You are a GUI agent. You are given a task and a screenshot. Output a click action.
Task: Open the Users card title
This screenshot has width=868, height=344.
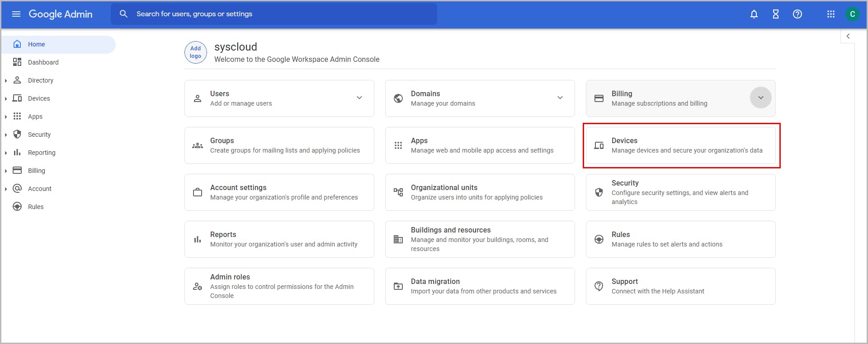[220, 93]
